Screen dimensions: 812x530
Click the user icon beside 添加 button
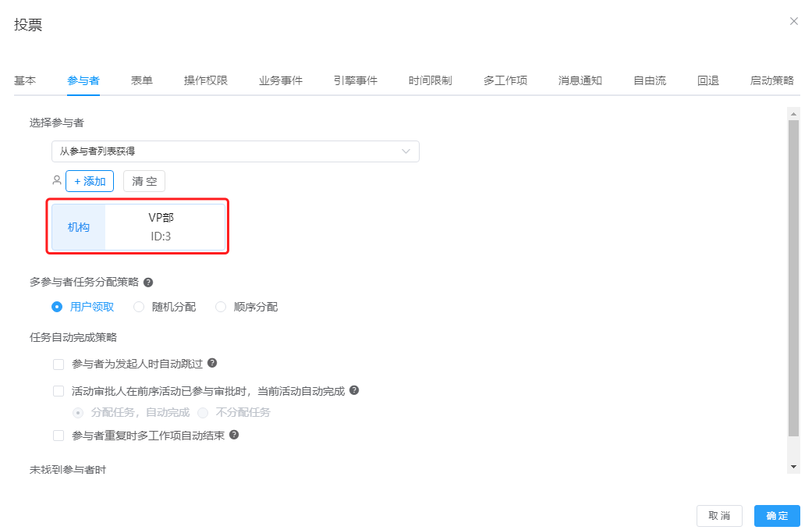point(57,180)
